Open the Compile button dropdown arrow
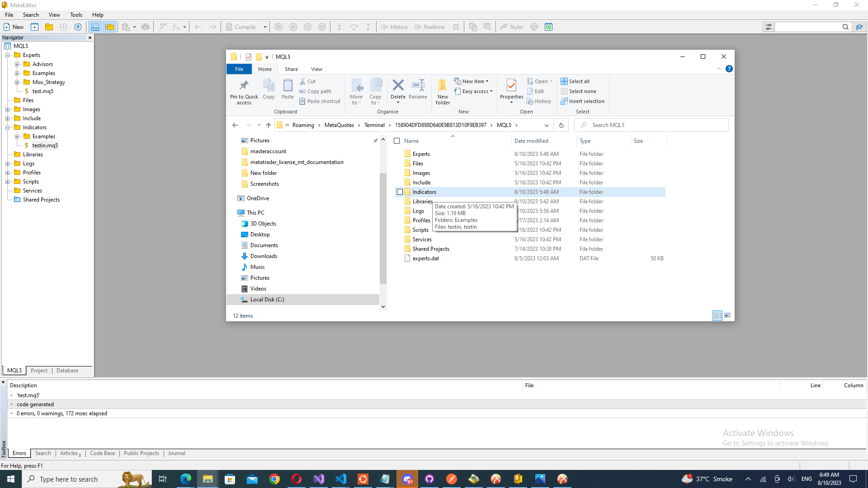The height and width of the screenshot is (488, 868). click(265, 27)
